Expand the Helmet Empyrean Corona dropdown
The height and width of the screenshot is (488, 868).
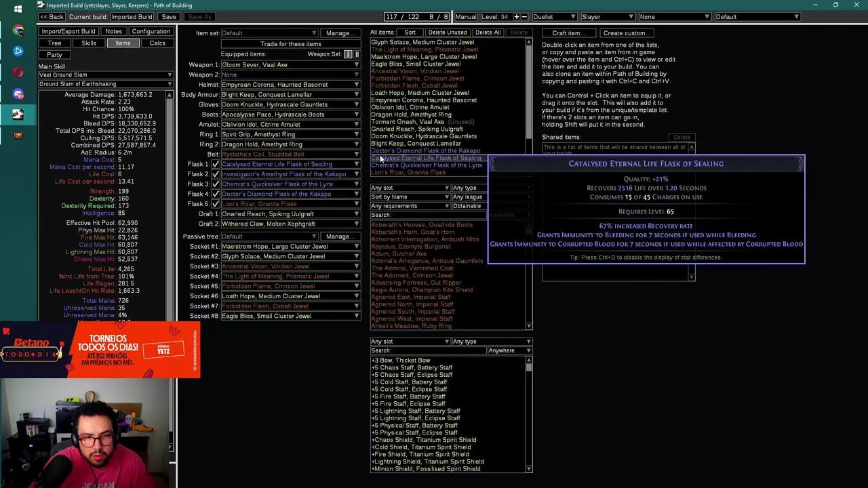tap(290, 85)
